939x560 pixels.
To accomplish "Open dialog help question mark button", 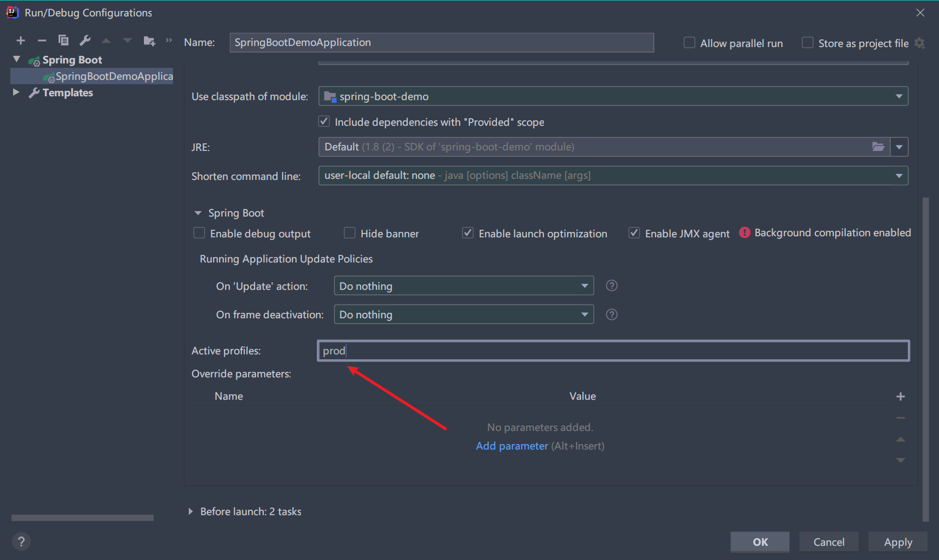I will click(21, 541).
